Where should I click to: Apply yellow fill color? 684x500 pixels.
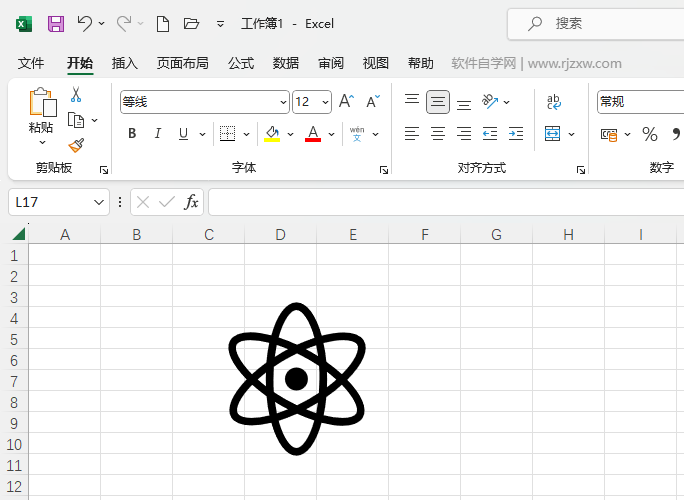pos(272,134)
